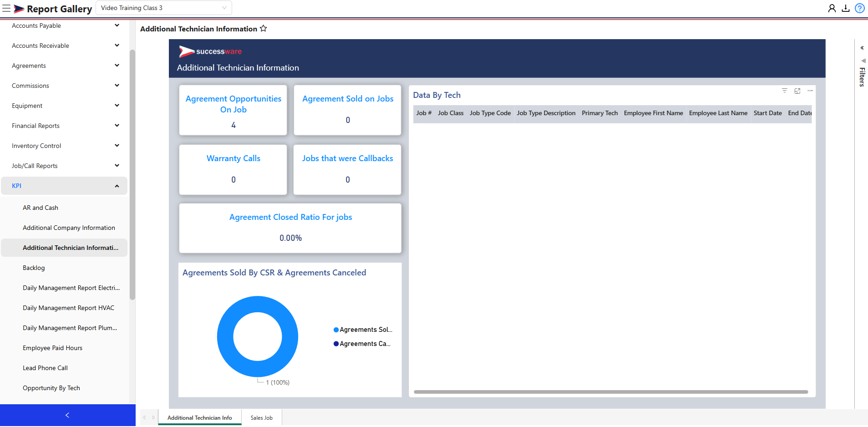Select Additional Technician Information report
The width and height of the screenshot is (868, 427).
64,248
